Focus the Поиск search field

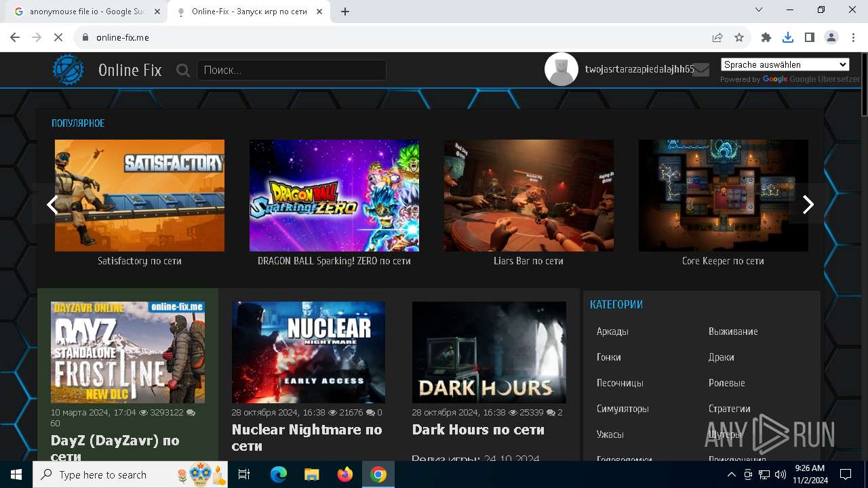pos(292,70)
